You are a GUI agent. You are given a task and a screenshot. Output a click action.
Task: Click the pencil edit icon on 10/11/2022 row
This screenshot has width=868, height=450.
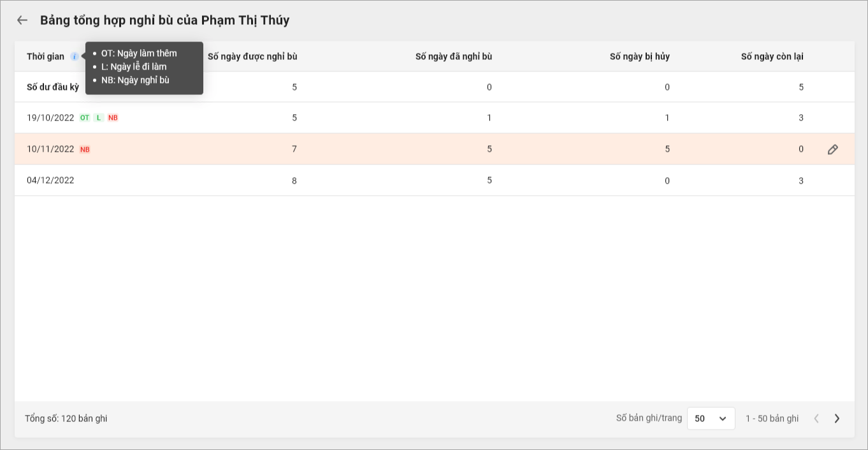pos(832,149)
